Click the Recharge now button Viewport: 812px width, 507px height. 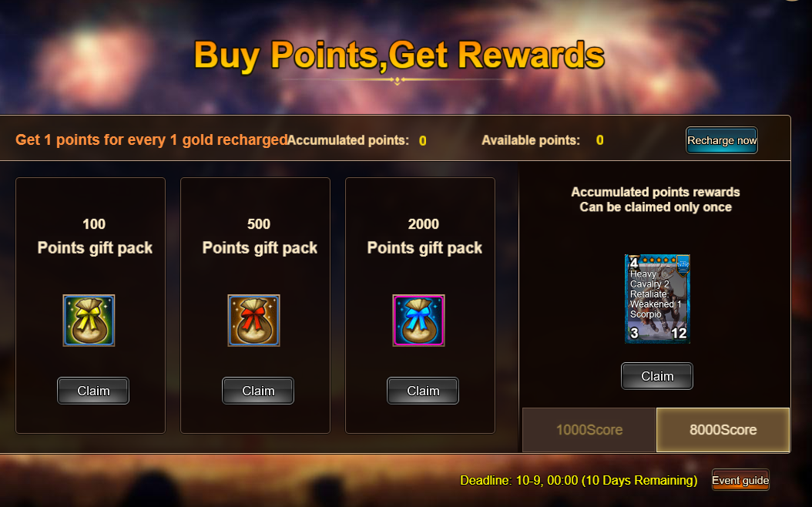pos(722,140)
